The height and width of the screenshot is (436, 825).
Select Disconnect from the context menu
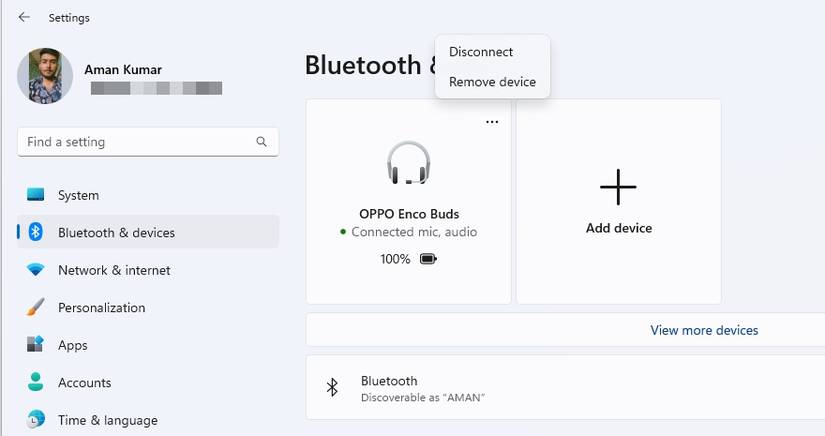point(481,52)
